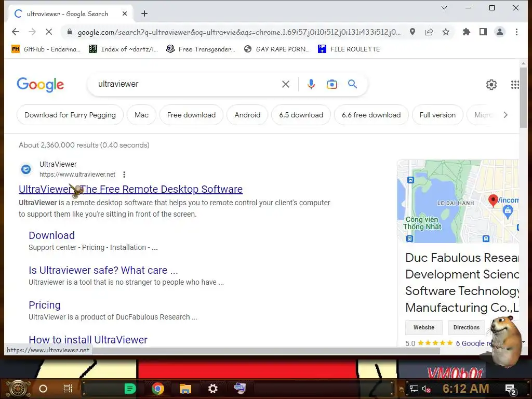
Task: View site info via the lock icon
Action: pos(70,32)
